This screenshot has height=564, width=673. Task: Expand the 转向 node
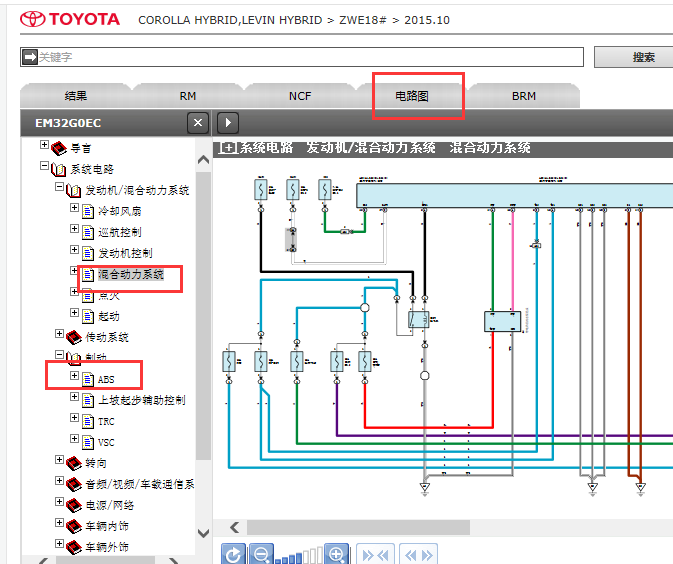click(59, 460)
